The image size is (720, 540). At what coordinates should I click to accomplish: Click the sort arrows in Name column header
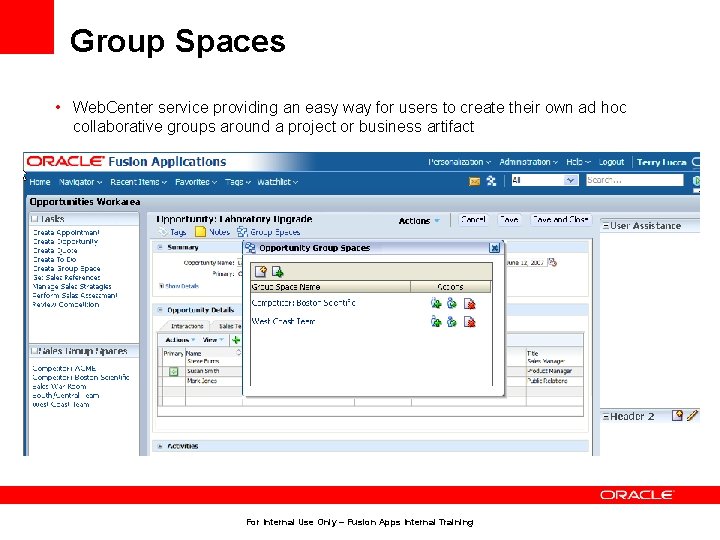coord(238,353)
